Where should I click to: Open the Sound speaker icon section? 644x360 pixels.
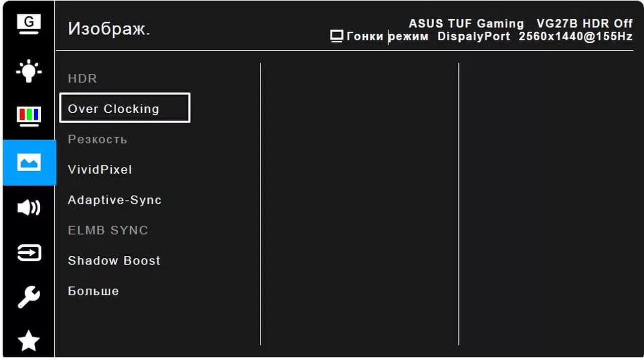[x=29, y=207]
